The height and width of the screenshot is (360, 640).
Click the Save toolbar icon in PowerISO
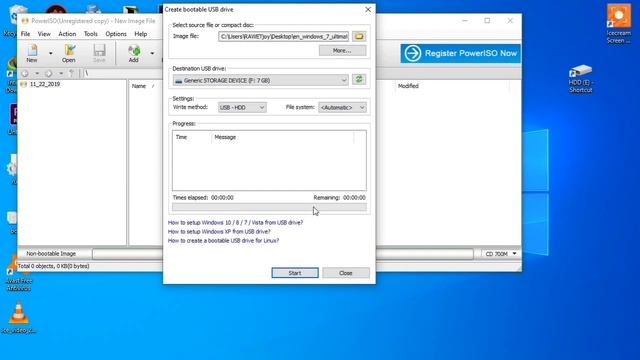[99, 53]
